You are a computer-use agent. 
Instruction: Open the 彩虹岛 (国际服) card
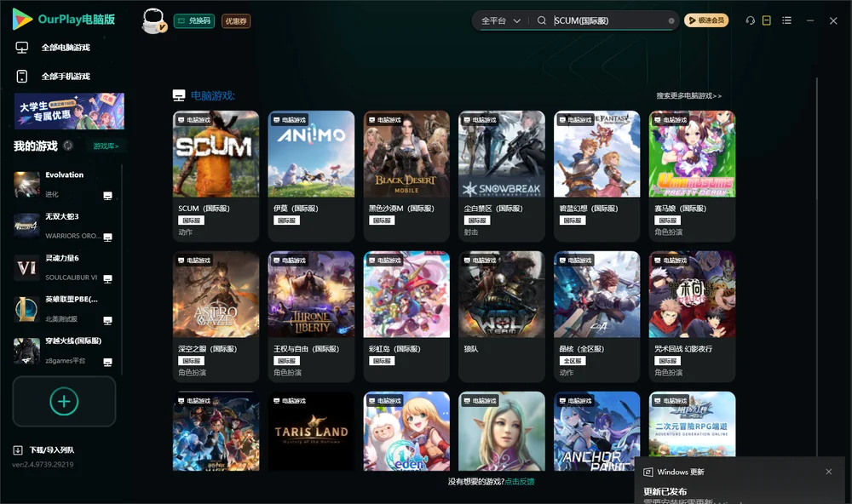(406, 317)
